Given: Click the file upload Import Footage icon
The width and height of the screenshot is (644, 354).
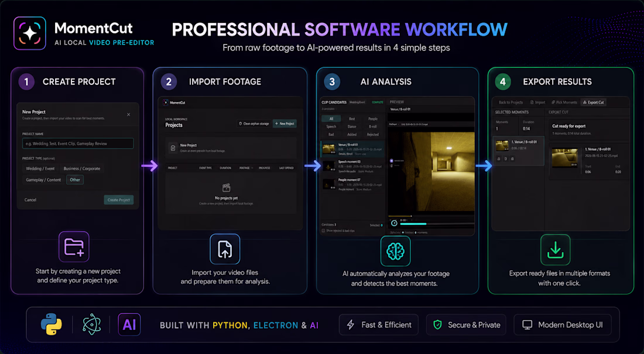Looking at the screenshot, I should (x=225, y=249).
